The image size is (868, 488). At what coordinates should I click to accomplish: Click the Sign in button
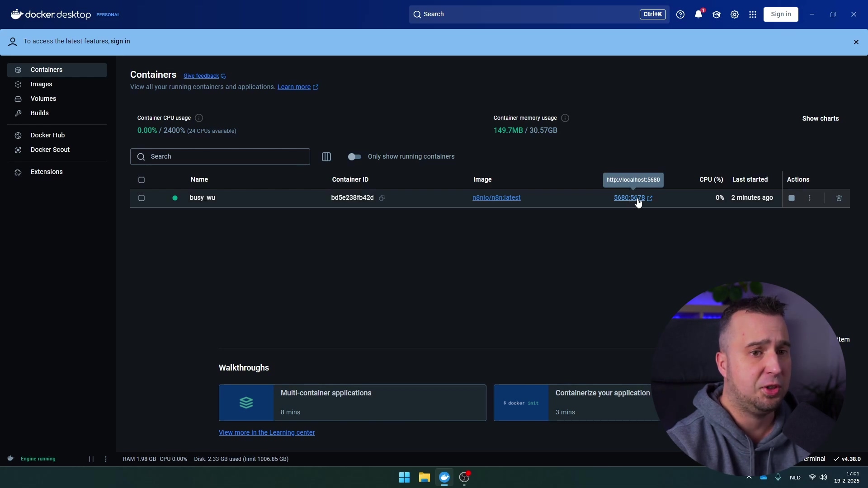(x=781, y=14)
